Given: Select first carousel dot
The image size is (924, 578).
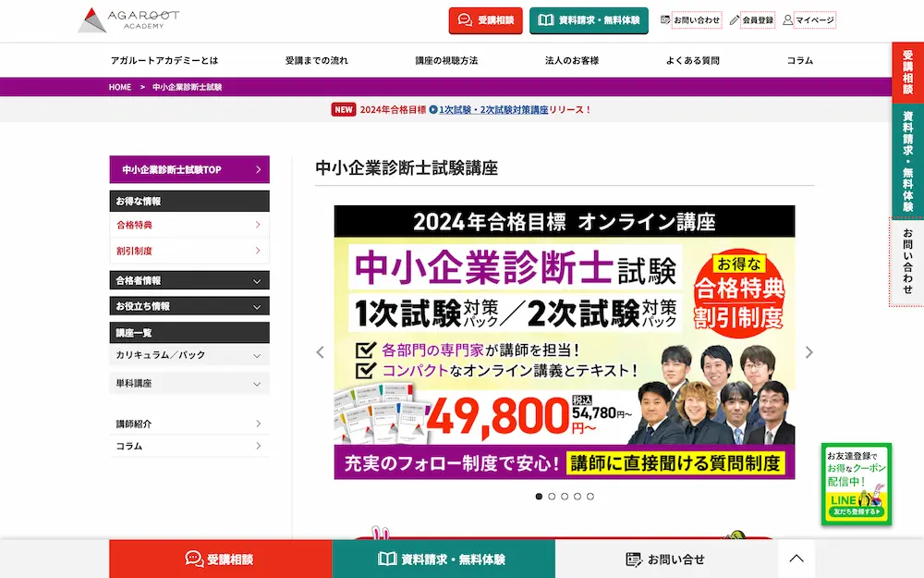Looking at the screenshot, I should [539, 497].
